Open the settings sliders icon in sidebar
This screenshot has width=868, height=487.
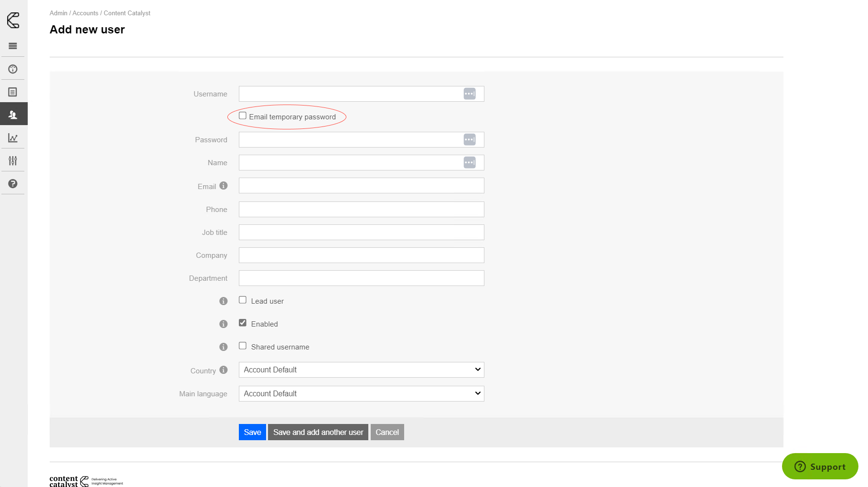click(x=13, y=161)
